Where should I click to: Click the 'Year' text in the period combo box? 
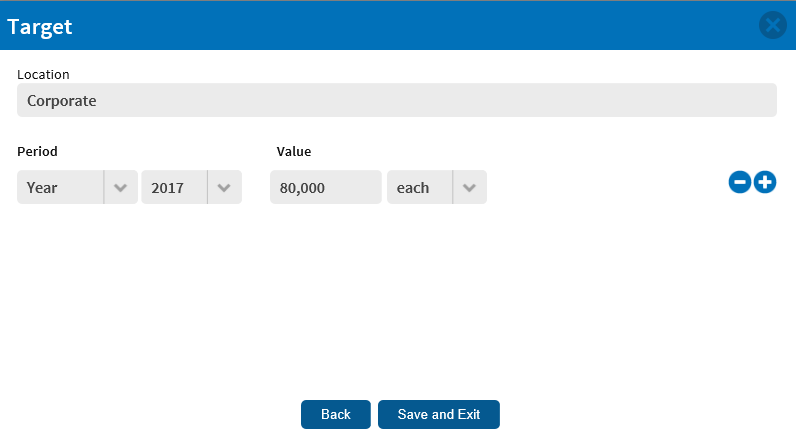42,188
